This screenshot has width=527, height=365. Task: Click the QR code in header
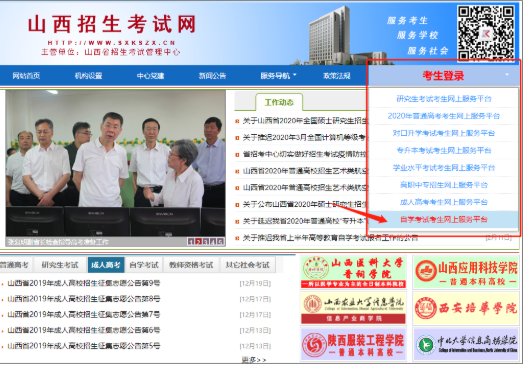pyautogui.click(x=486, y=33)
